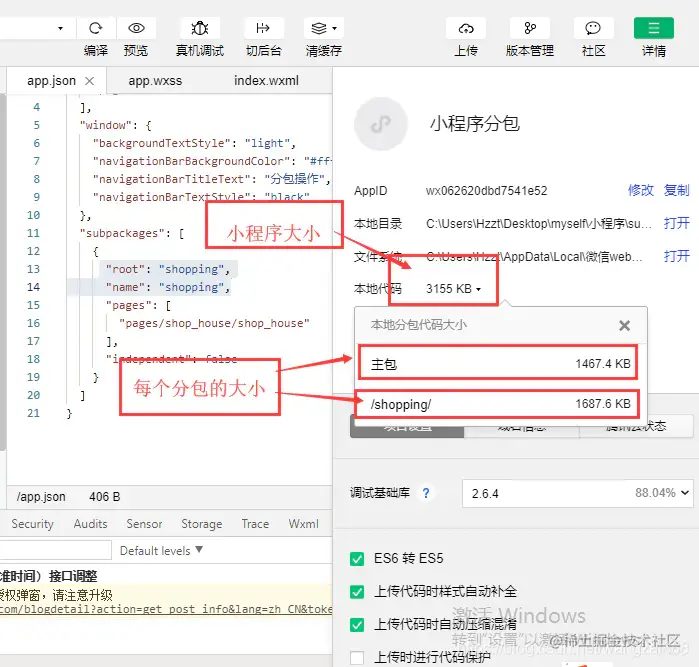699x667 pixels.
Task: Click 打开 link for 文件系统
Action: tap(677, 256)
